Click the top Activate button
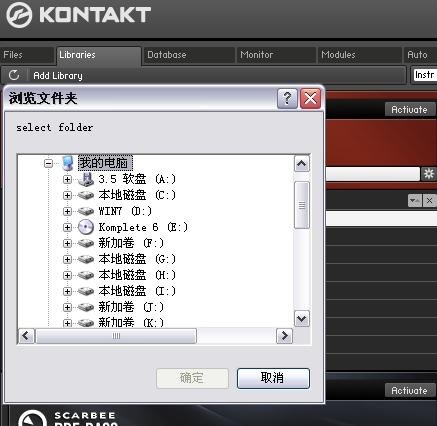The width and height of the screenshot is (437, 426). coord(410,109)
